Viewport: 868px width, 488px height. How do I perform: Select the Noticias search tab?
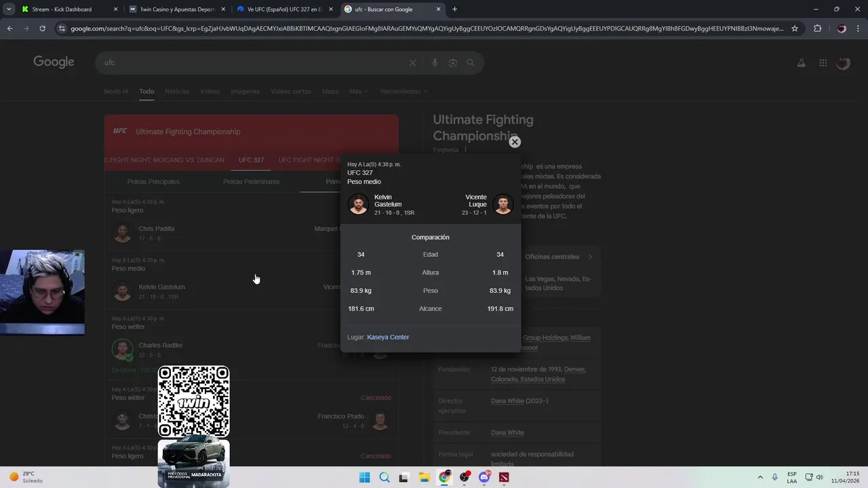point(177,91)
